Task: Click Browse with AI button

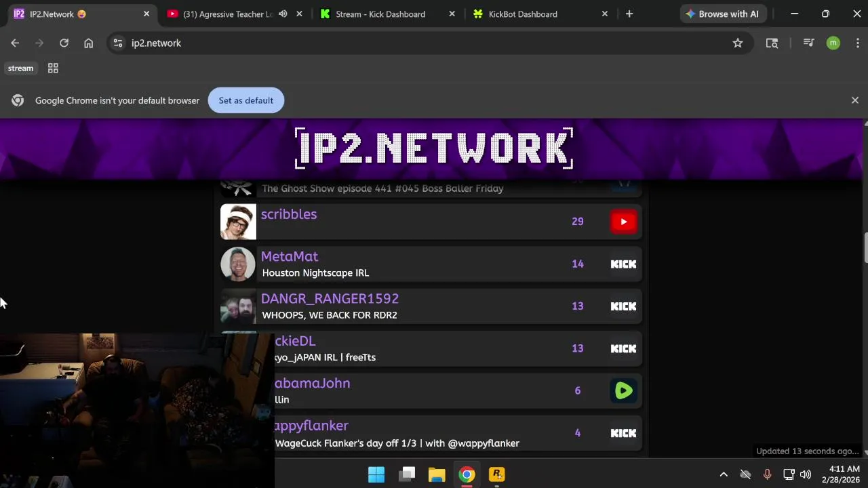Action: (722, 14)
